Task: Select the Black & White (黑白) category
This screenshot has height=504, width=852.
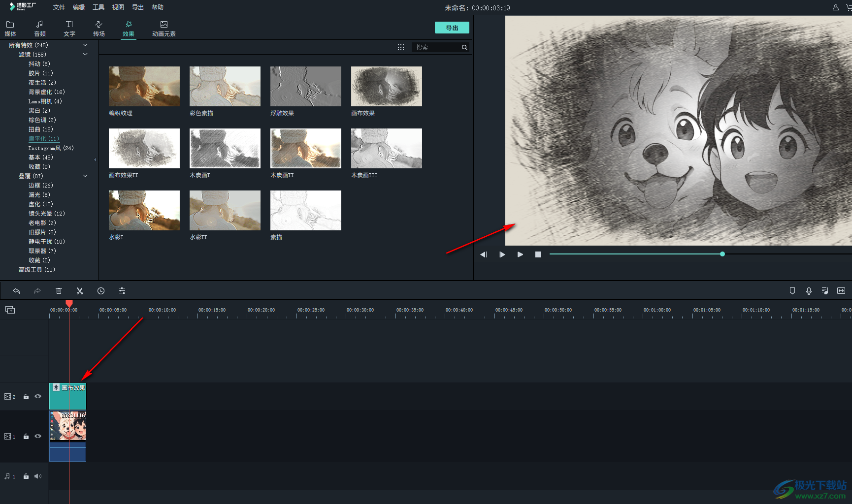Action: point(39,111)
